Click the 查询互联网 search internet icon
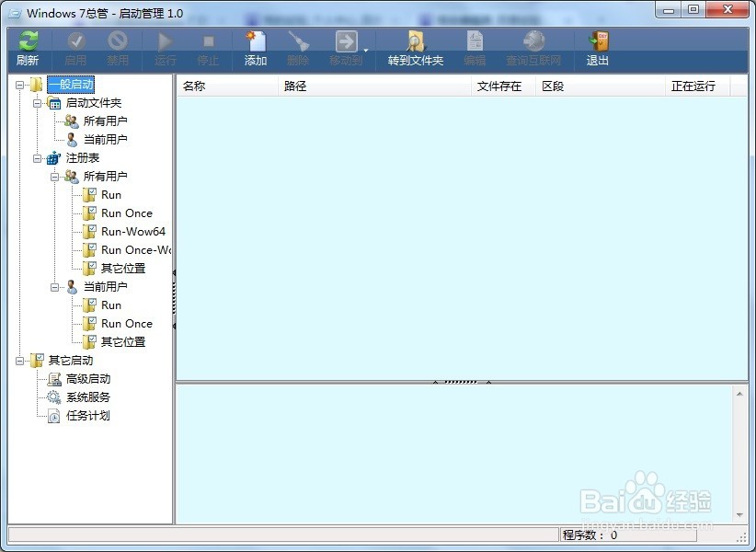Image resolution: width=756 pixels, height=552 pixels. (x=533, y=41)
